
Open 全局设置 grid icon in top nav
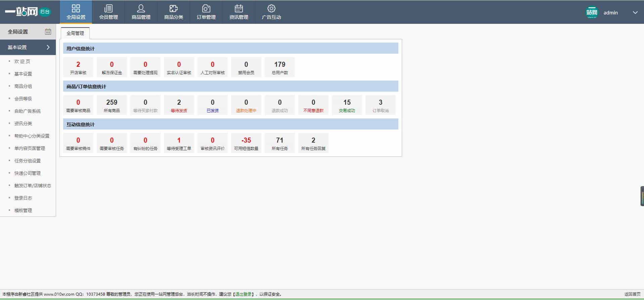76,8
